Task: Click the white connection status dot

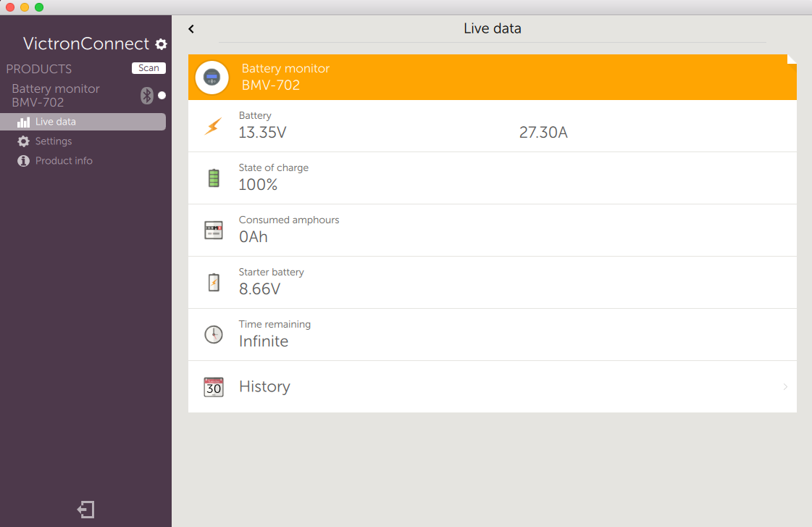Action: [x=162, y=96]
